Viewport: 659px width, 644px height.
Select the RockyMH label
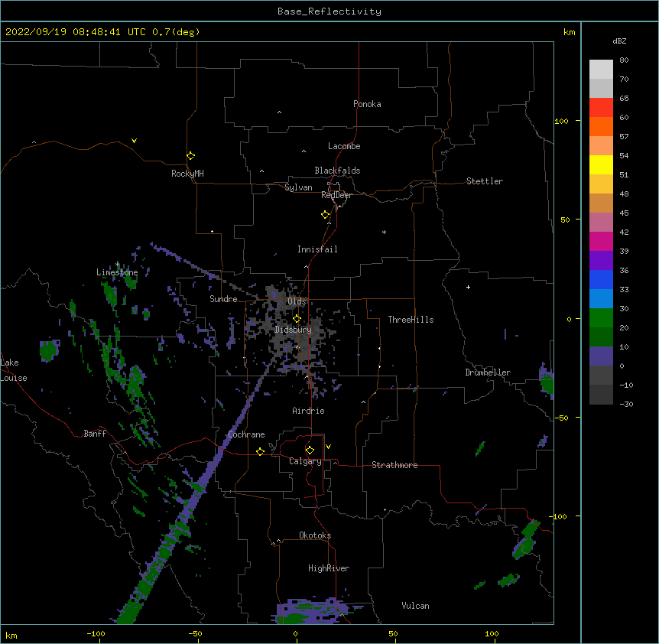pyautogui.click(x=187, y=174)
